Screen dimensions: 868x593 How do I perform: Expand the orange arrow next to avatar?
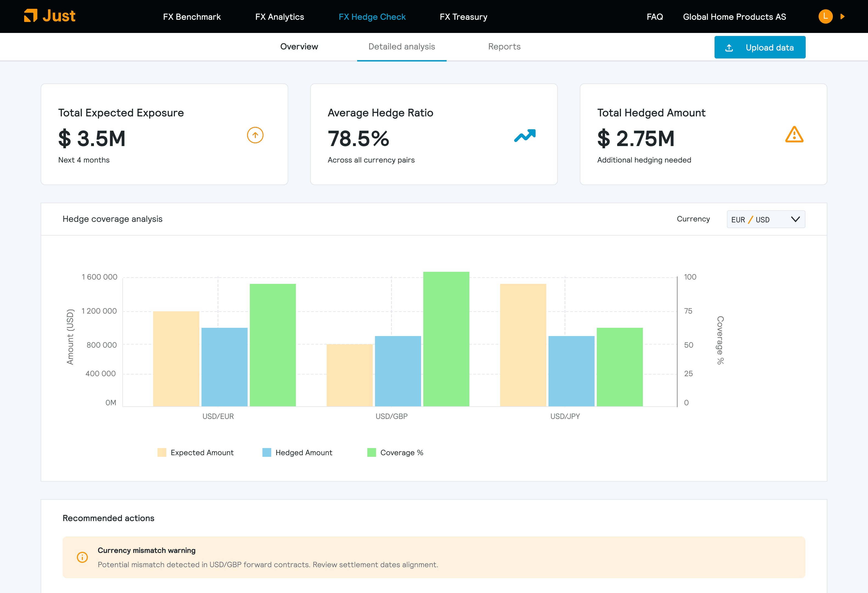tap(842, 16)
